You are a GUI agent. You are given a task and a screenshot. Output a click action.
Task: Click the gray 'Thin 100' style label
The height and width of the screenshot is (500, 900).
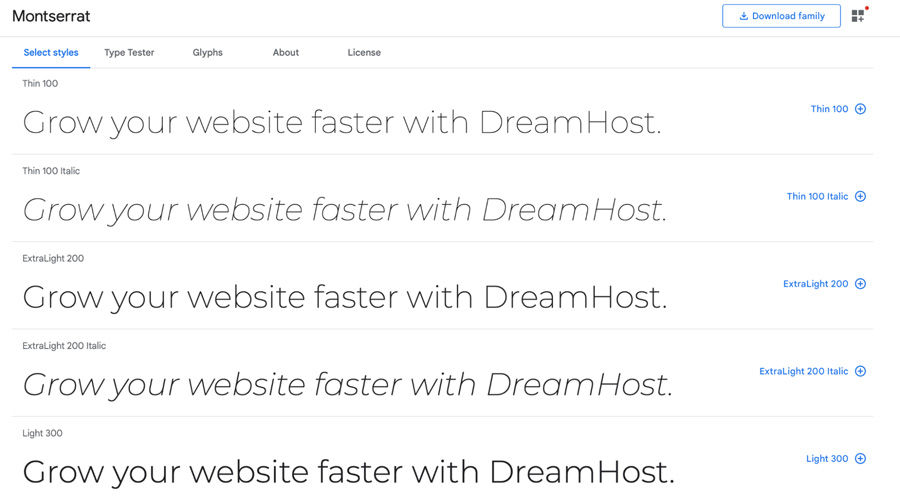click(x=40, y=83)
